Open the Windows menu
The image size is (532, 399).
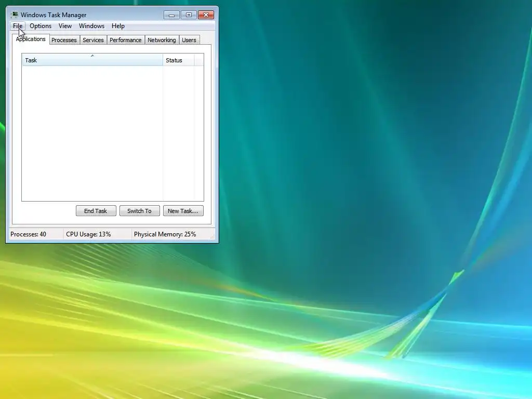pos(91,26)
